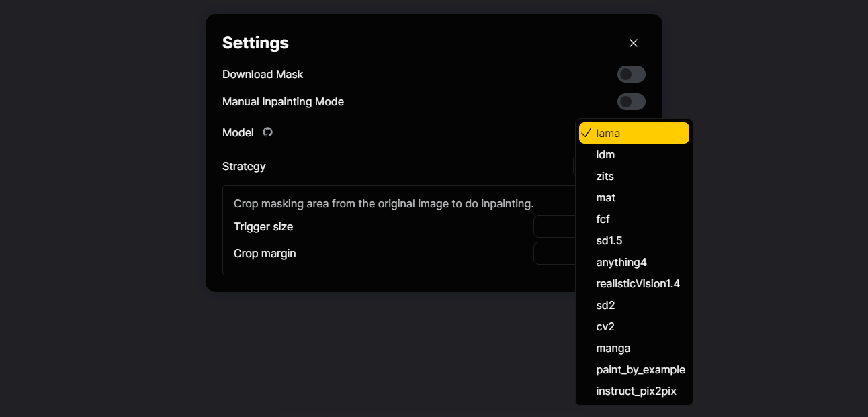Select the checked lama model option
Screen dimensions: 868x417
pos(634,133)
